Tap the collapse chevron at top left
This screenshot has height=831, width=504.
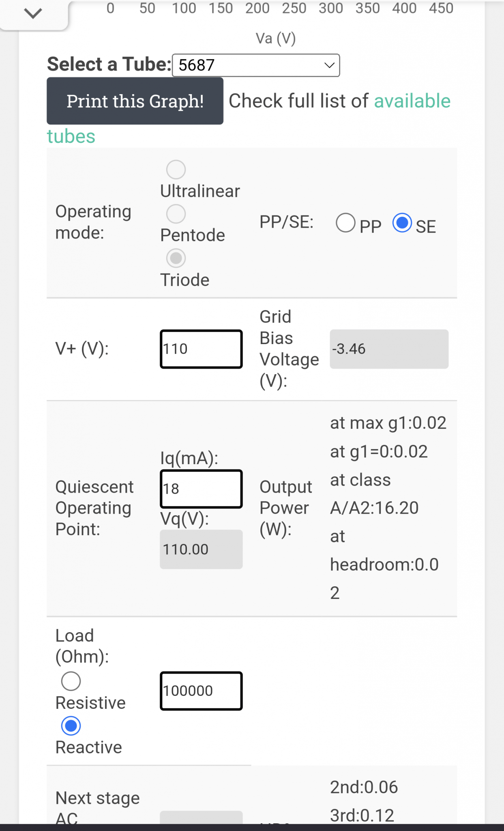click(33, 13)
